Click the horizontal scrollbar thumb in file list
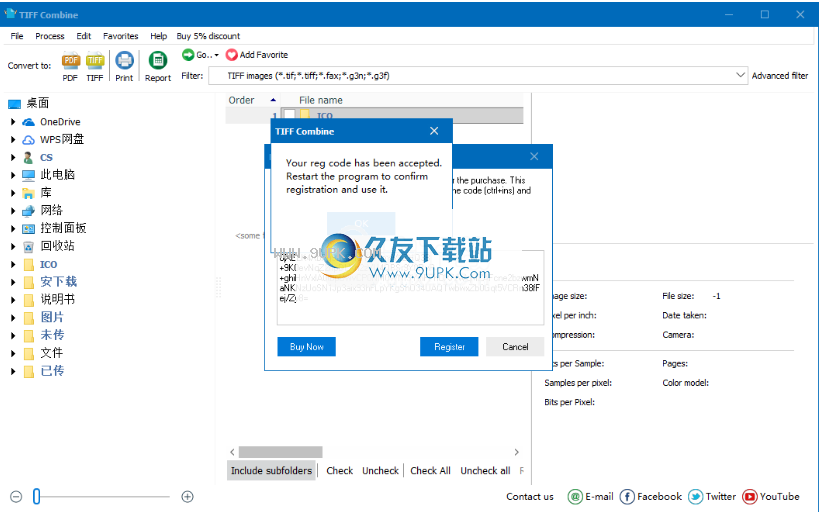 [x=280, y=452]
